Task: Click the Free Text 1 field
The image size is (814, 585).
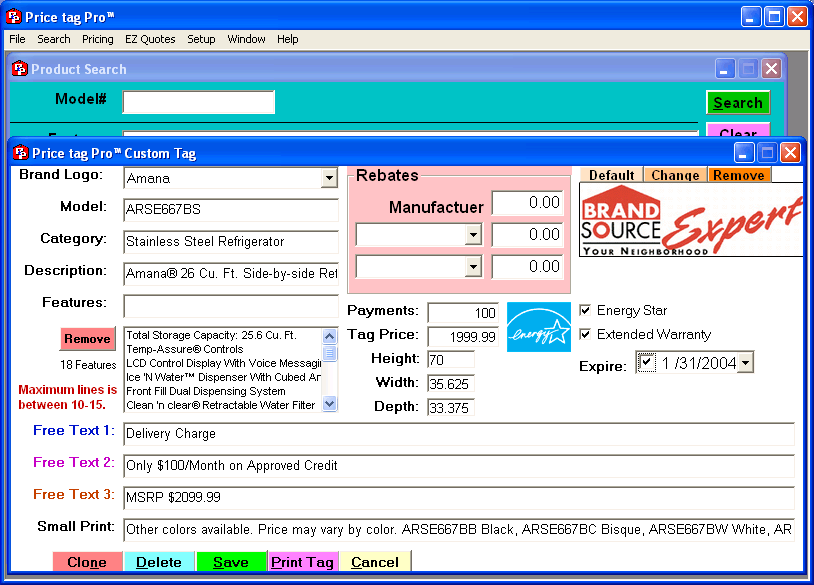Action: (459, 433)
